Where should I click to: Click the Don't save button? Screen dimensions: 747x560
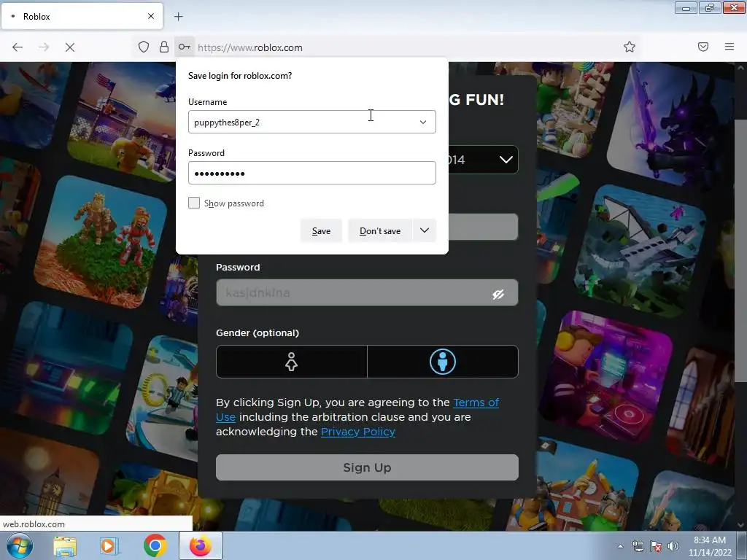379,231
